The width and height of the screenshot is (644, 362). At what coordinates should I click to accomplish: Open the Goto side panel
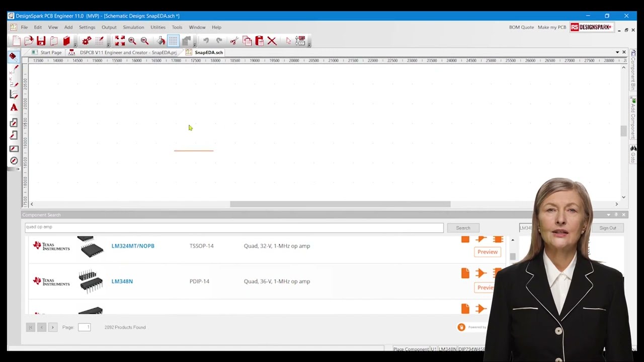(x=633, y=154)
